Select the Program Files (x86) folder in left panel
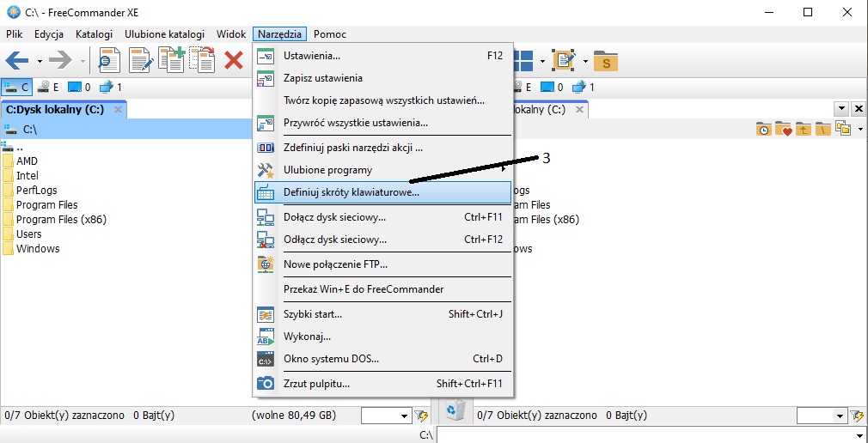868x443 pixels. tap(61, 220)
